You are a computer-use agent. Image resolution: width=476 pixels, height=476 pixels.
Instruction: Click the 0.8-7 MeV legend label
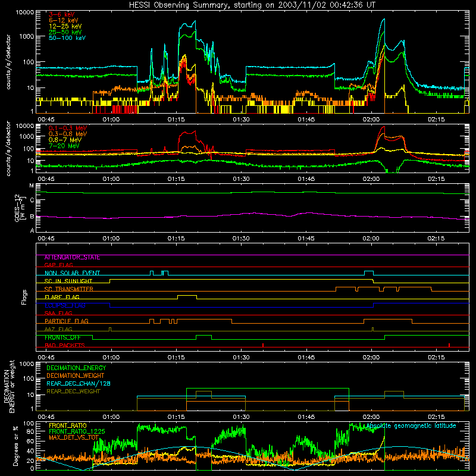[x=65, y=140]
